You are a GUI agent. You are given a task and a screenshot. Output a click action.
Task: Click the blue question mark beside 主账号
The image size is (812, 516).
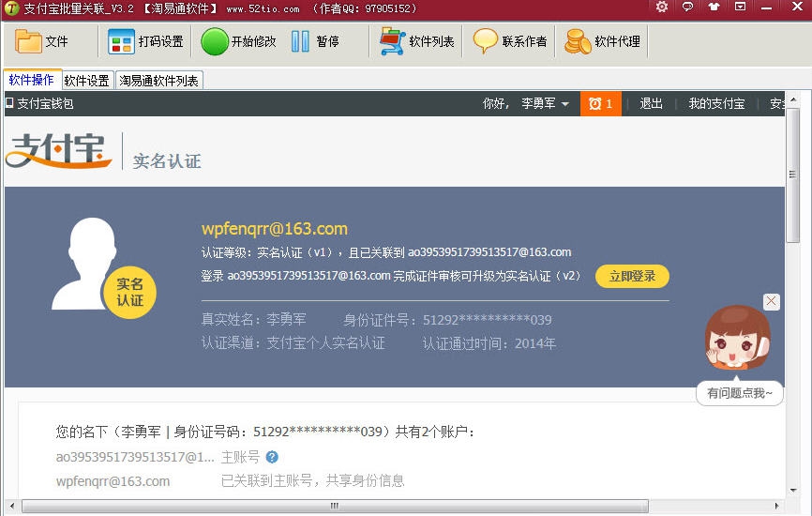coord(272,457)
